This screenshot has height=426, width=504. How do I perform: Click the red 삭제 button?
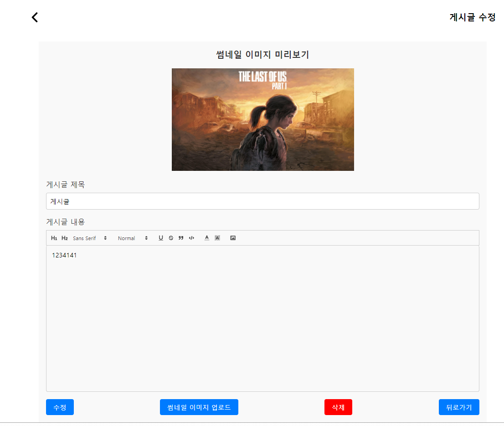coord(338,407)
